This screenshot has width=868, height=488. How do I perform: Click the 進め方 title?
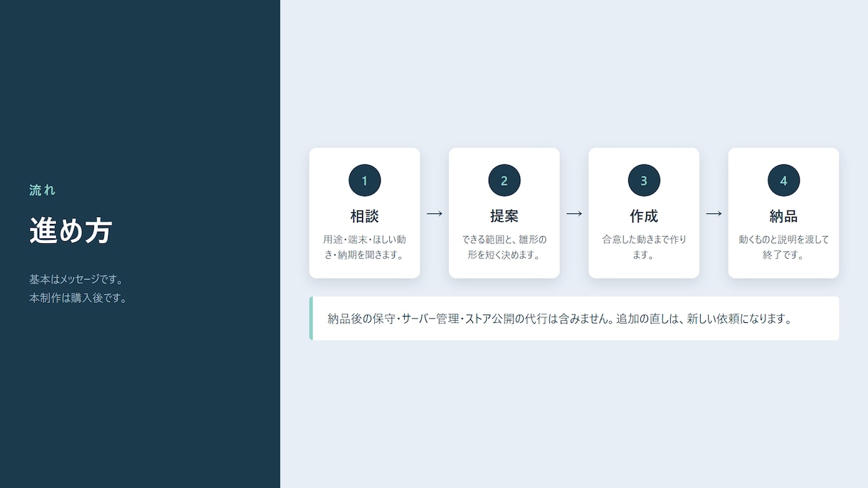tap(70, 230)
